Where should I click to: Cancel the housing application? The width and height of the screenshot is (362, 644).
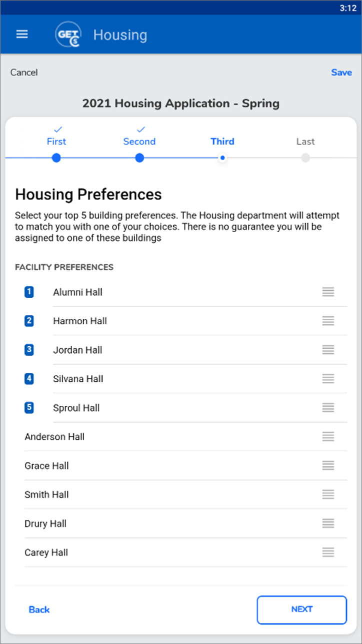pos(24,73)
